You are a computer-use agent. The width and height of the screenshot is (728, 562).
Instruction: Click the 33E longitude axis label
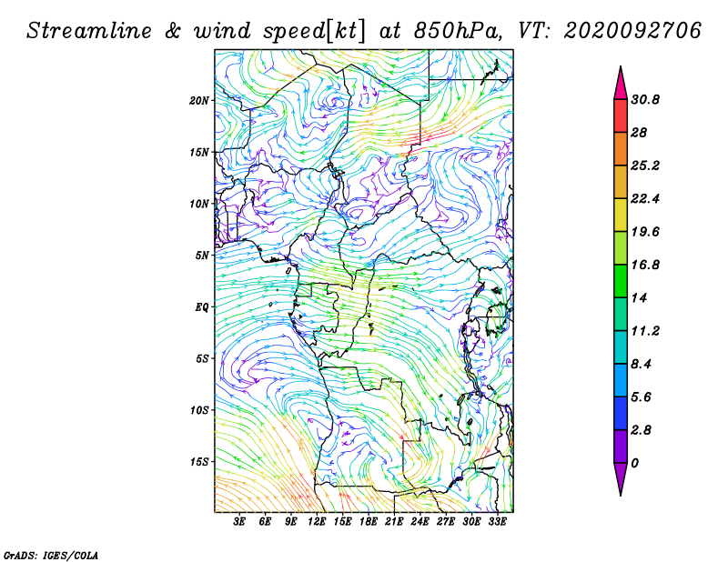497,522
